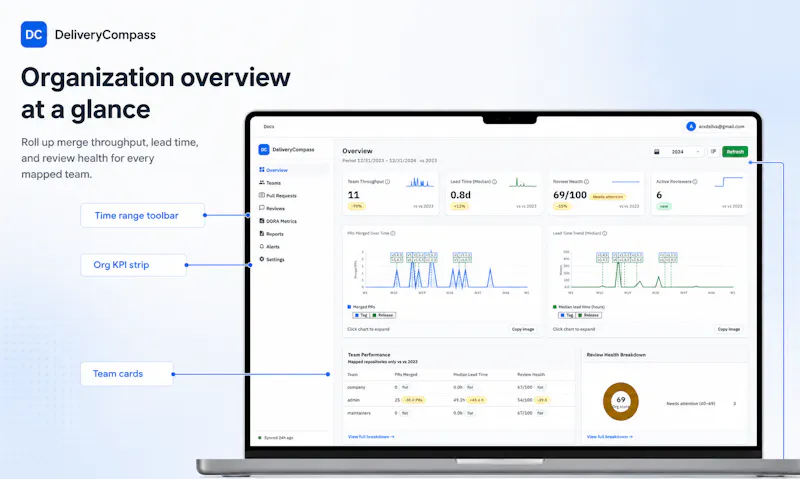The image size is (800, 479).
Task: Click the 'Review Health' table column header
Action: pos(531,374)
